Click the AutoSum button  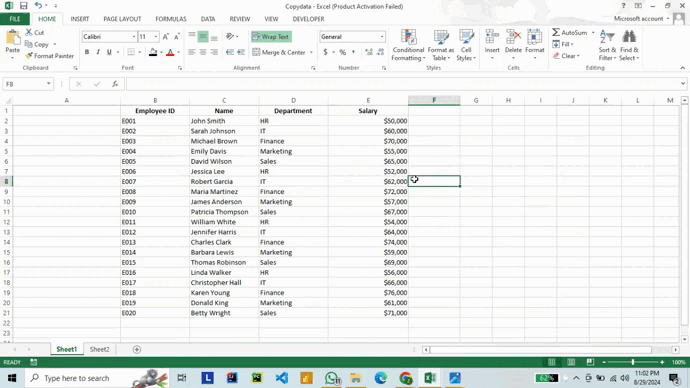(570, 33)
